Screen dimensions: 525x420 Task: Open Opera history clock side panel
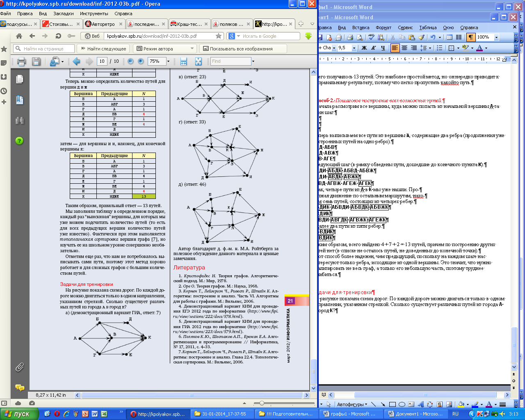(4, 91)
